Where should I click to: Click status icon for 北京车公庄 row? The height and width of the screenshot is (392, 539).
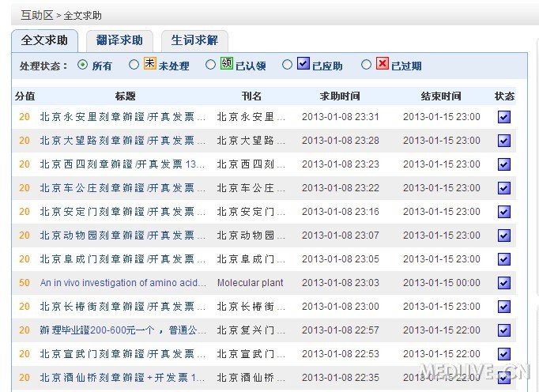504,188
